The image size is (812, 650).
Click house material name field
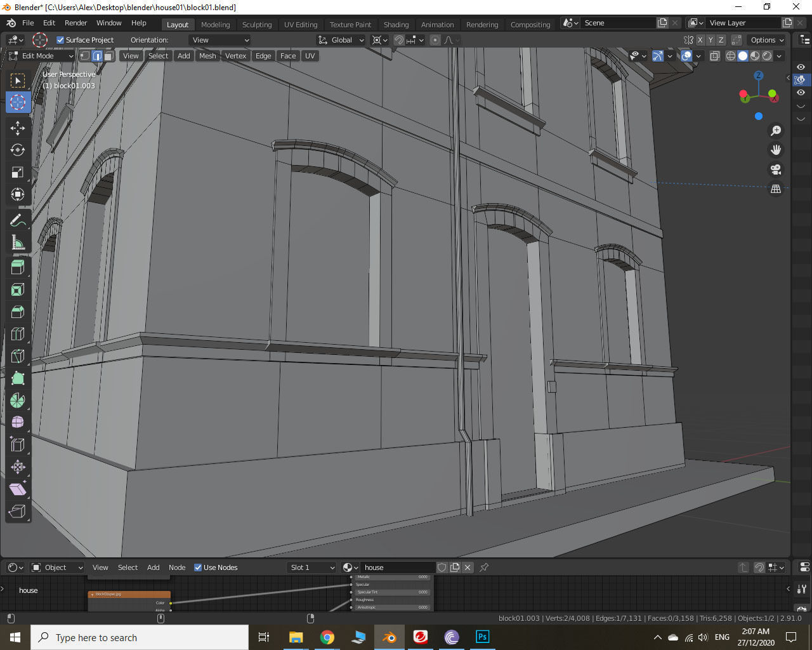398,567
